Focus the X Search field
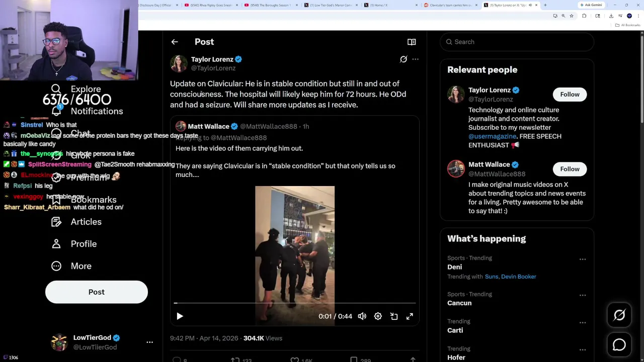644x362 pixels. point(517,42)
